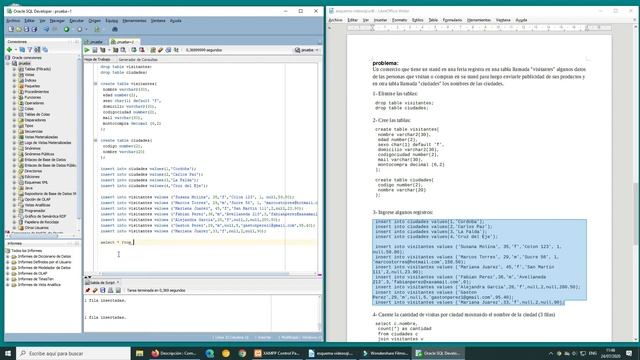Open Archivo menu in SQL Developer
This screenshot has height=360, width=640.
pyautogui.click(x=13, y=20)
